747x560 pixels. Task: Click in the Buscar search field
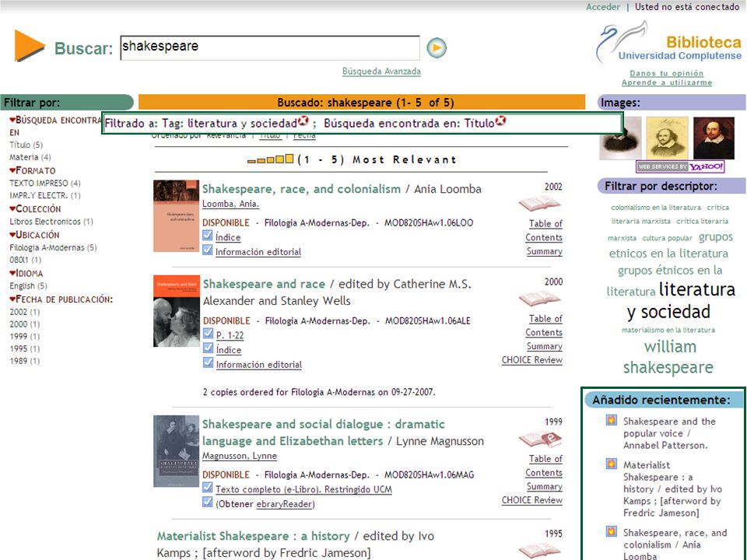point(270,47)
